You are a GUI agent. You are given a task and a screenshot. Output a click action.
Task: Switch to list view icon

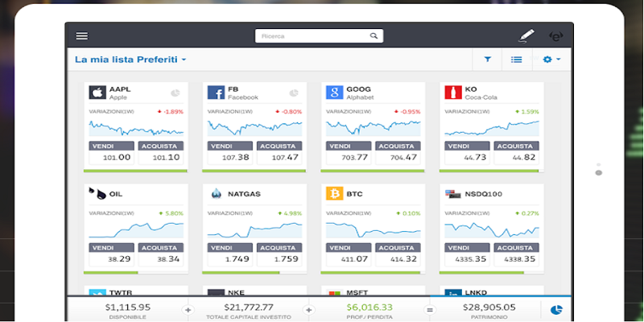coord(516,60)
